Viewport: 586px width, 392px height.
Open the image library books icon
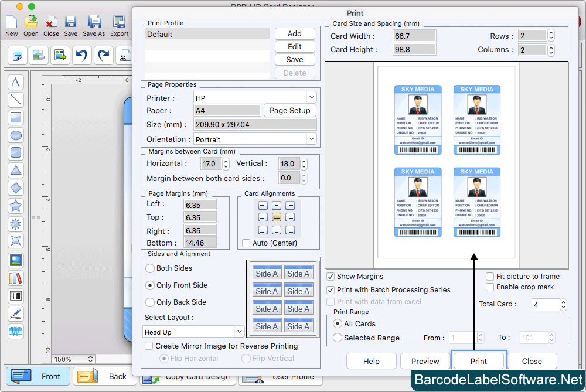pyautogui.click(x=16, y=278)
